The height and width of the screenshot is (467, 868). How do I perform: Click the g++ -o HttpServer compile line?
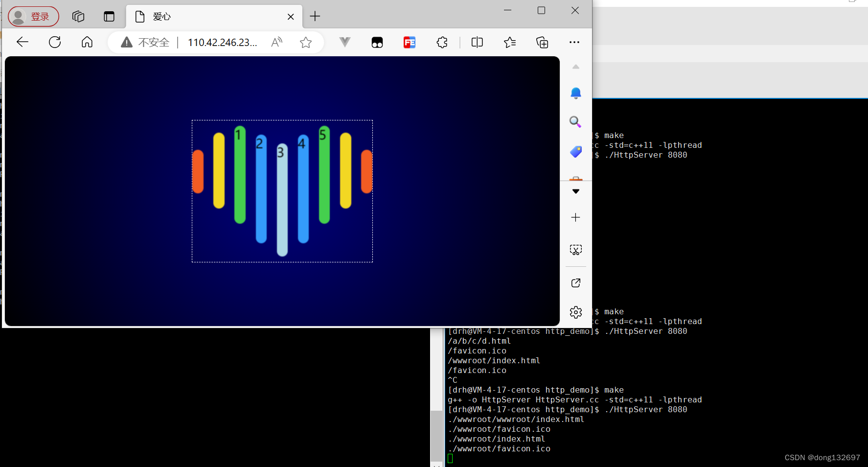(x=575, y=400)
